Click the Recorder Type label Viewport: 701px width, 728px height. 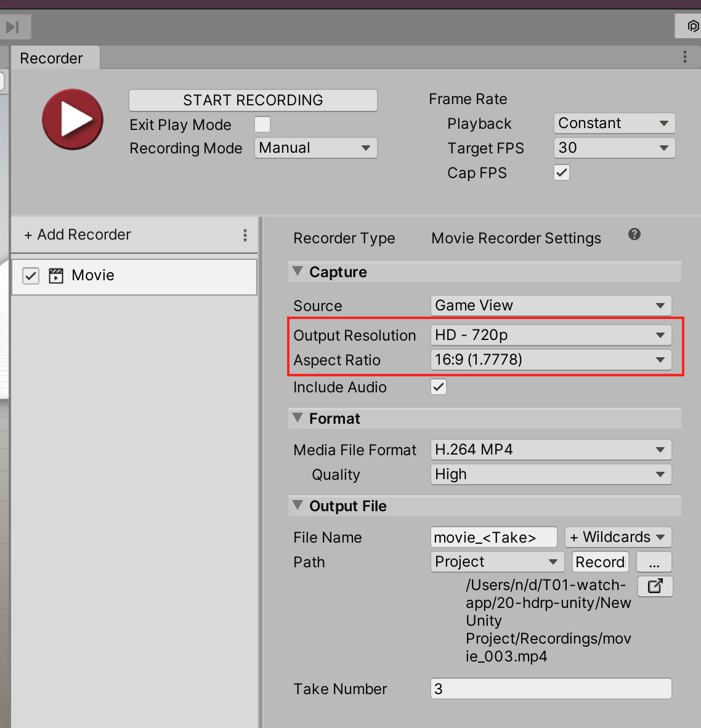pyautogui.click(x=344, y=238)
